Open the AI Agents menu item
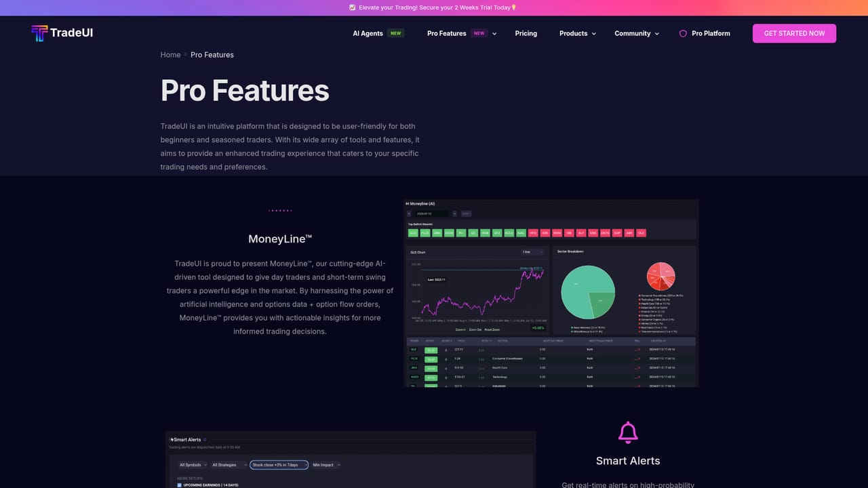The image size is (868, 488). pos(368,33)
